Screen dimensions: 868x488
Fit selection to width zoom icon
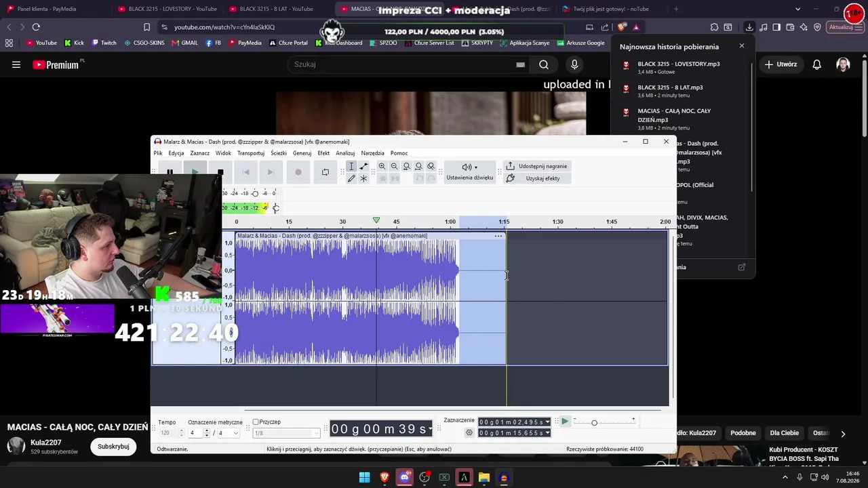tap(407, 167)
